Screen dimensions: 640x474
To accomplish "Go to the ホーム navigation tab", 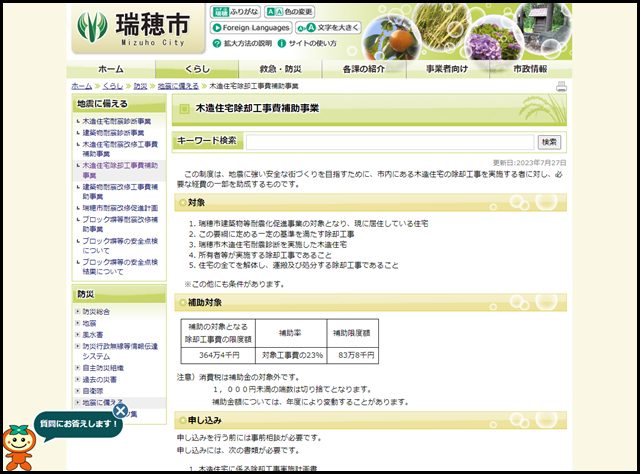I will 111,69.
